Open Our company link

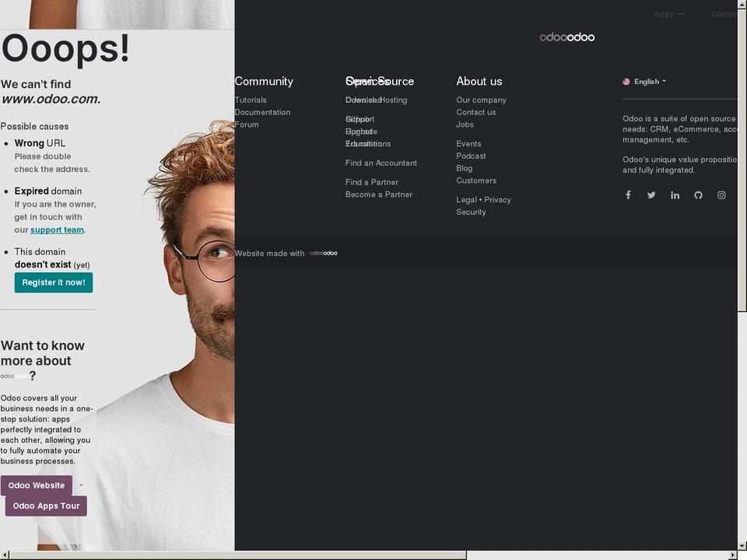(481, 100)
